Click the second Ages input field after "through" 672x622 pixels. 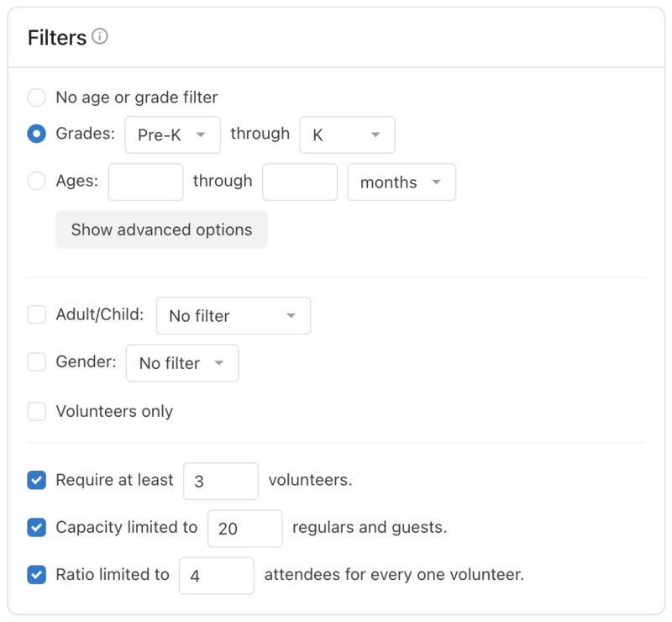tap(301, 182)
